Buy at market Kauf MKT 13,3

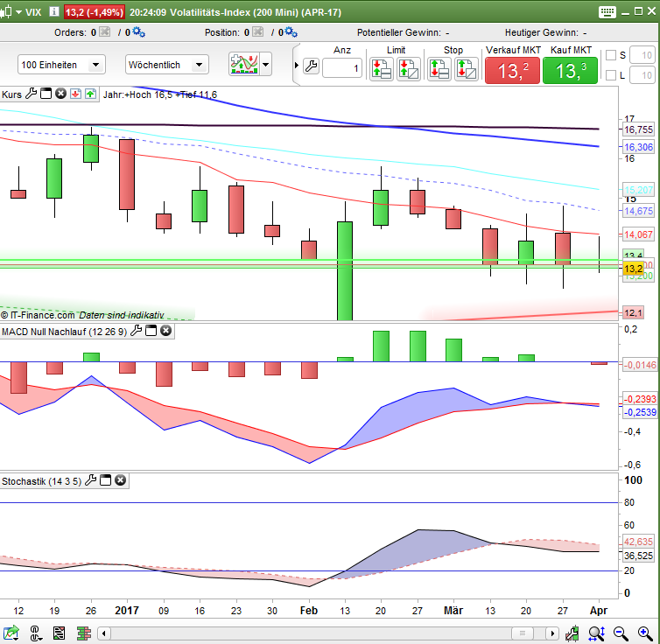click(x=570, y=70)
